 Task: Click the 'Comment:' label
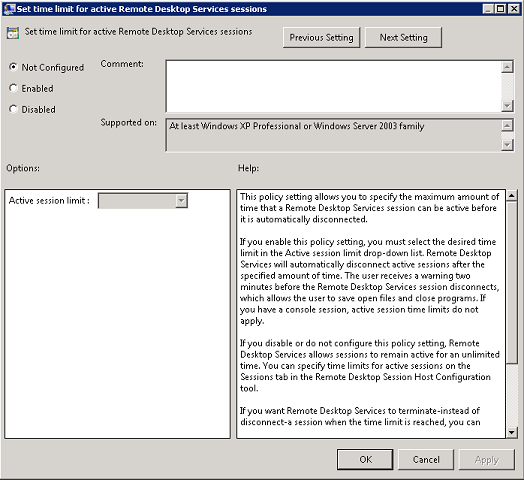tap(122, 64)
